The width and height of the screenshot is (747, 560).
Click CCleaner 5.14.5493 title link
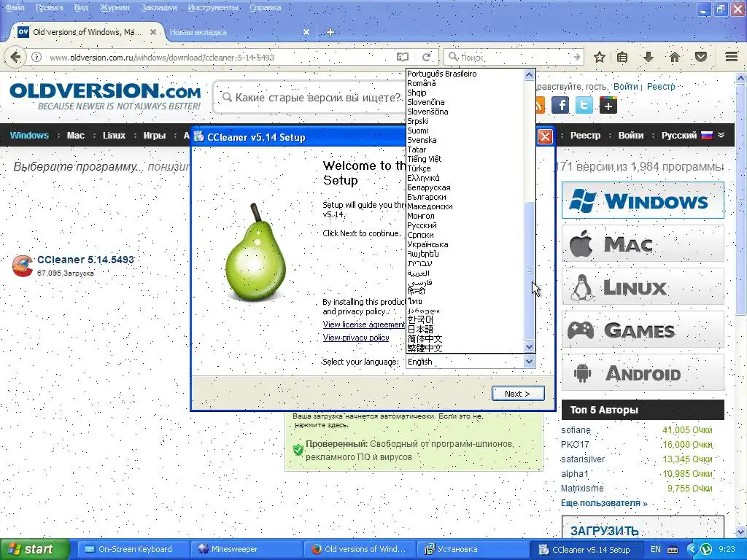pyautogui.click(x=85, y=260)
